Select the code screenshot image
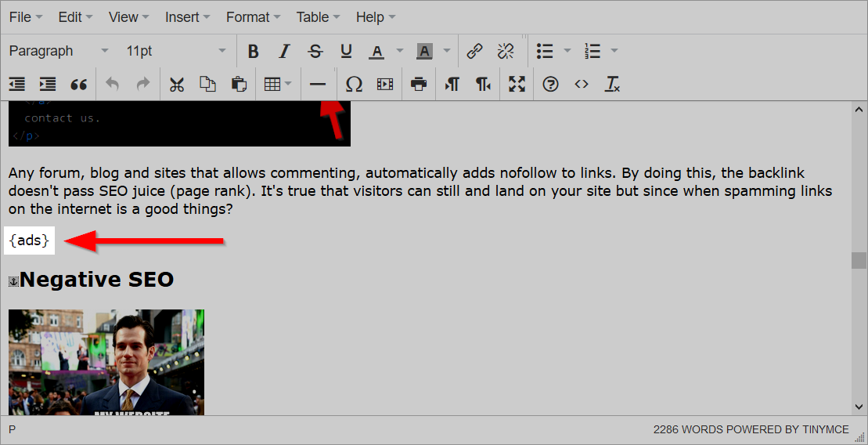Image resolution: width=868 pixels, height=445 pixels. (179, 124)
